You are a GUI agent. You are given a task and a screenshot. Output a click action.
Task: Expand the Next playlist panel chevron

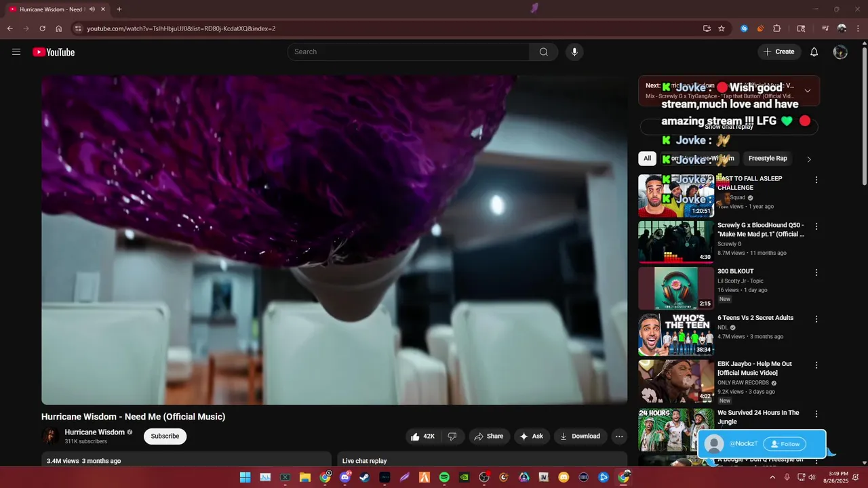pos(807,91)
